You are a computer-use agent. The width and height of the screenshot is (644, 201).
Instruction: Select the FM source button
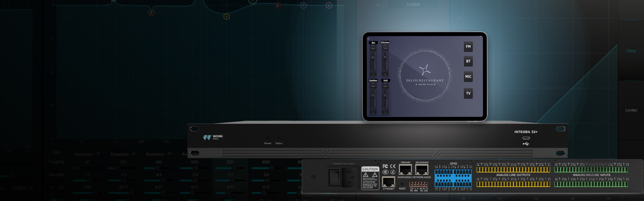[x=468, y=47]
